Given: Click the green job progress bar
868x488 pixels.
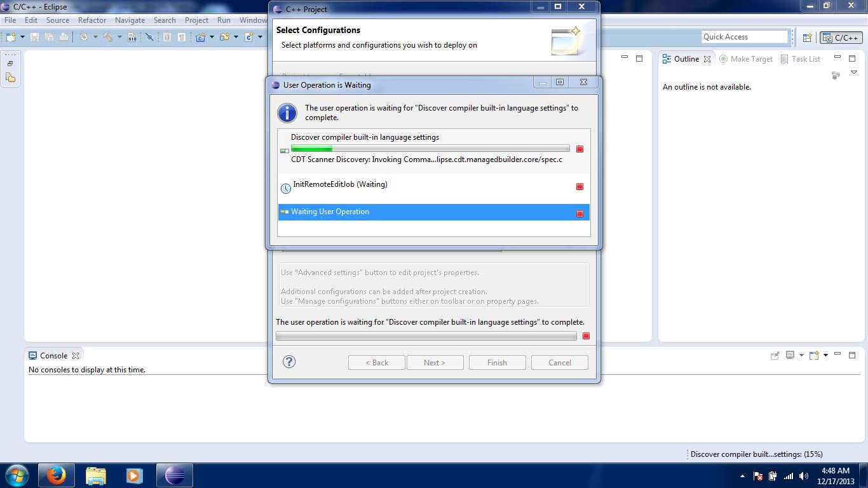Looking at the screenshot, I should 430,149.
